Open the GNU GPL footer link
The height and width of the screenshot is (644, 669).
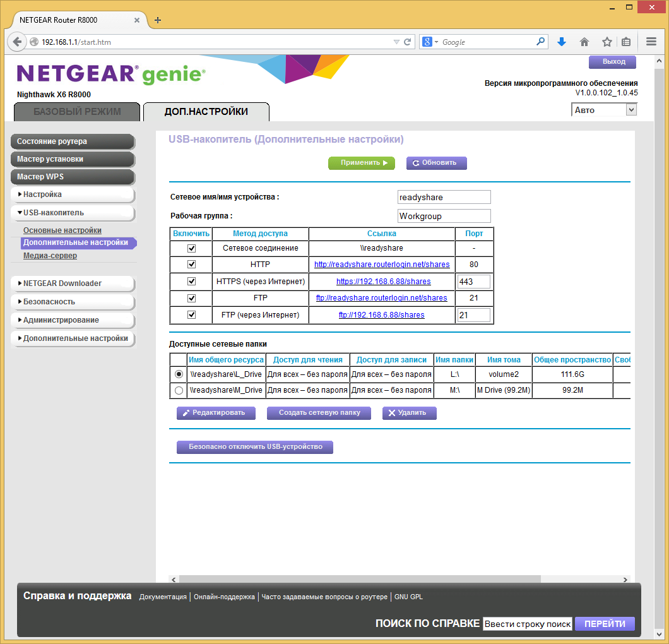pyautogui.click(x=408, y=597)
